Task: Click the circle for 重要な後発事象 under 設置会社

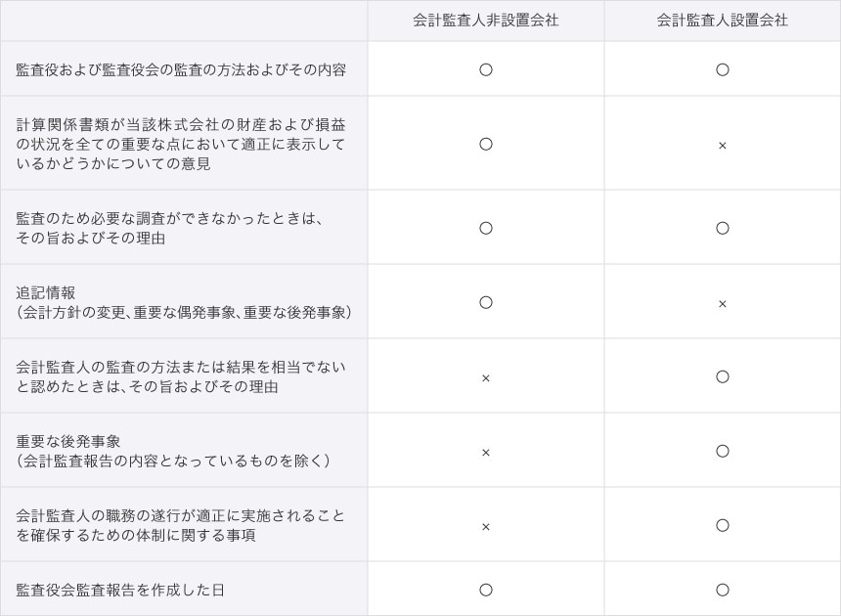Action: point(722,451)
